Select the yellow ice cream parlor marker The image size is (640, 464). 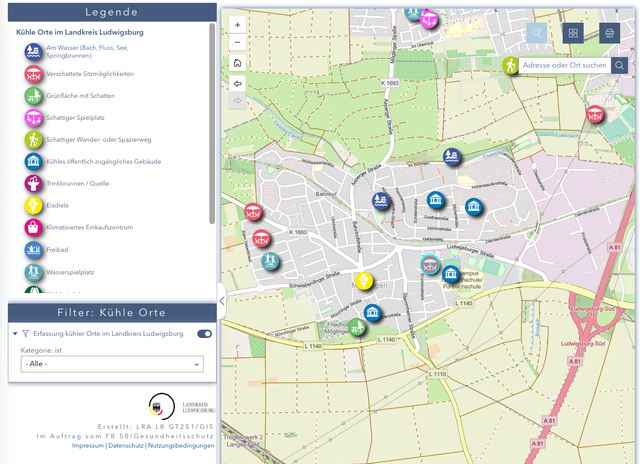click(x=364, y=281)
